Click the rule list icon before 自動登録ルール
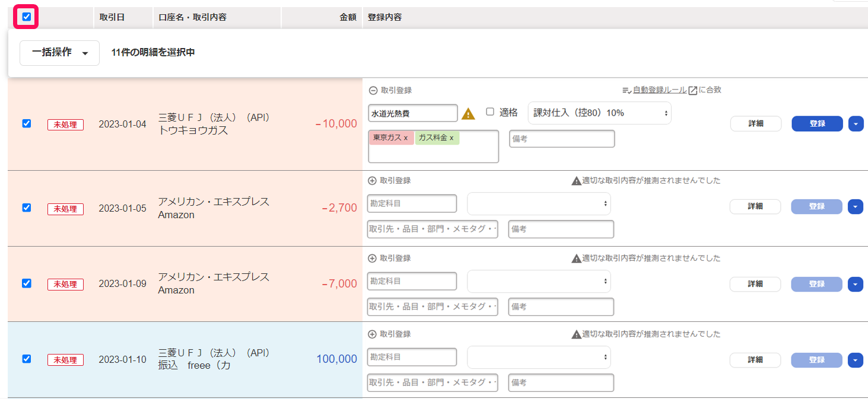 (627, 91)
